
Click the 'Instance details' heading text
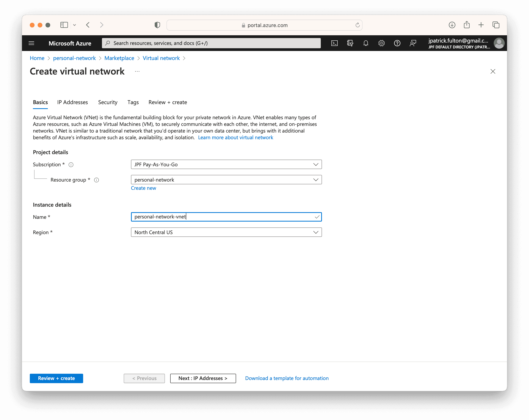(x=52, y=205)
